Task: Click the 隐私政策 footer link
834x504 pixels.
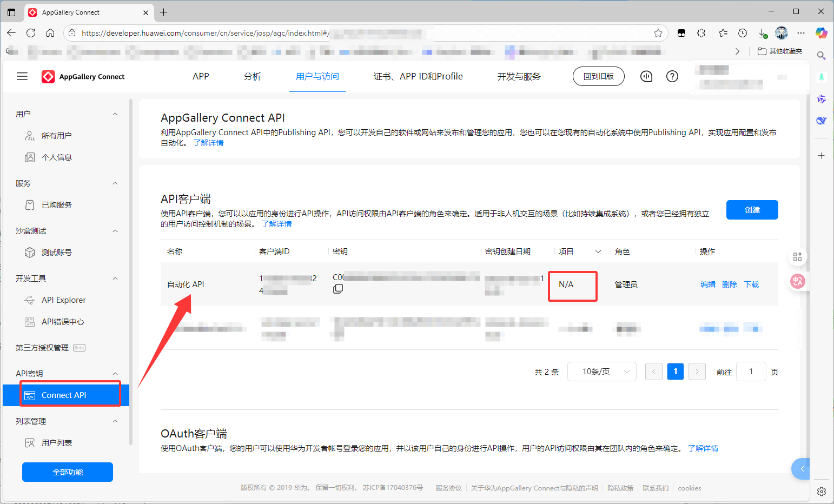Action: tap(620, 488)
